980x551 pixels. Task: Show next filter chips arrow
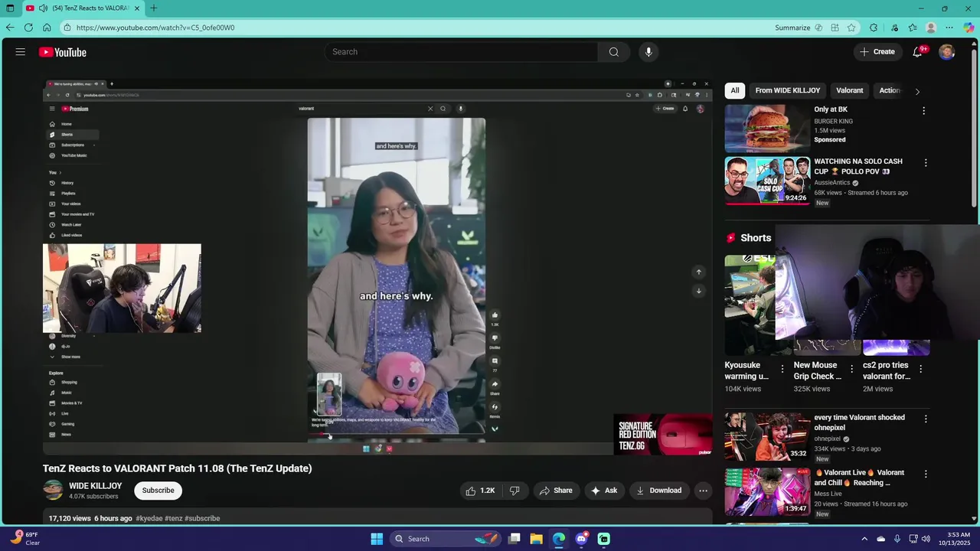point(917,91)
